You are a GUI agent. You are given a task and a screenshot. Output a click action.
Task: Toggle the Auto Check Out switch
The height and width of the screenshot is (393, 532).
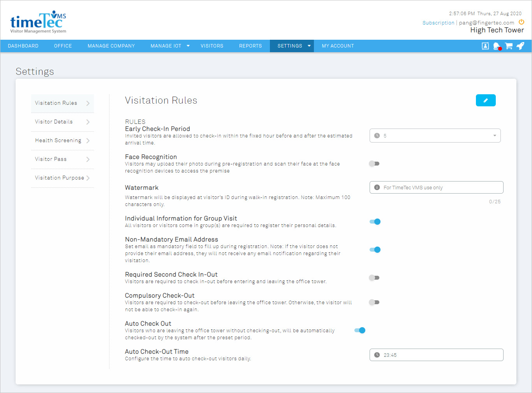pos(360,330)
